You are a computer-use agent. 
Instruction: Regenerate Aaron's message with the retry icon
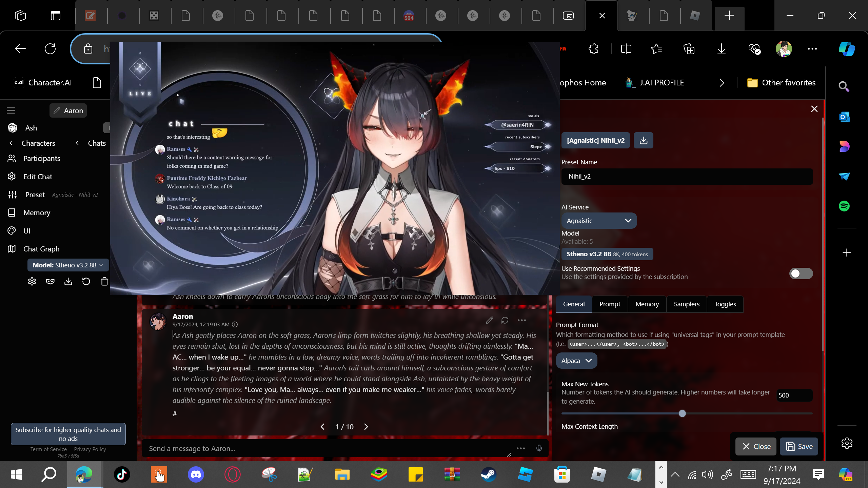point(505,320)
